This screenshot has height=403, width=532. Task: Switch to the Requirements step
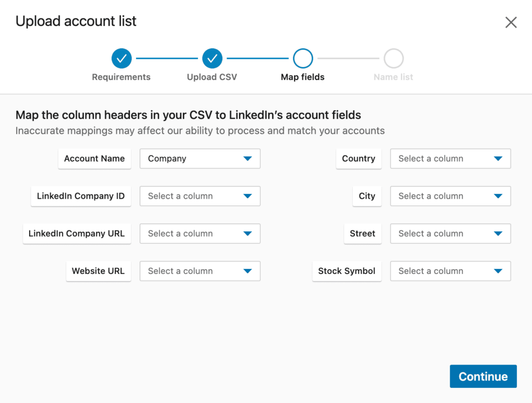[x=121, y=76]
